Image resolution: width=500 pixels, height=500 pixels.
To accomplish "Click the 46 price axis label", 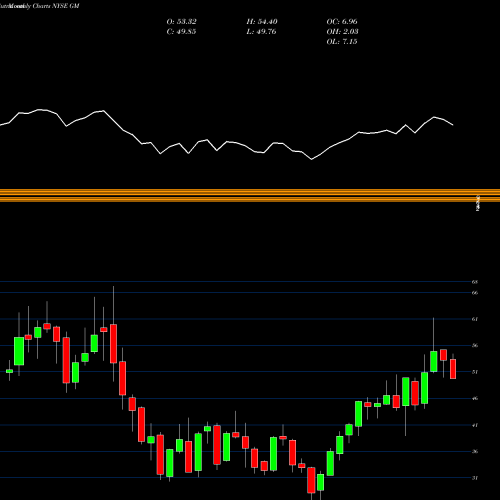I will tap(475, 398).
